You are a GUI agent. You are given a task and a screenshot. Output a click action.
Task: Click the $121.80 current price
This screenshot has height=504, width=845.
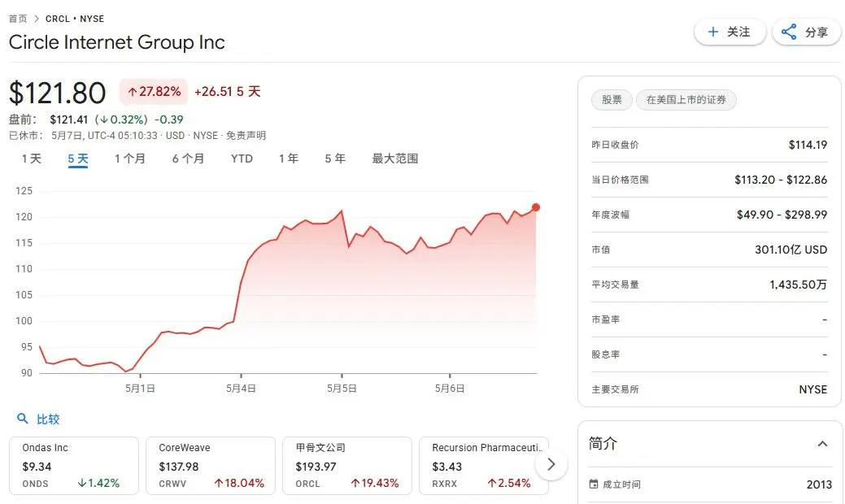pos(57,93)
